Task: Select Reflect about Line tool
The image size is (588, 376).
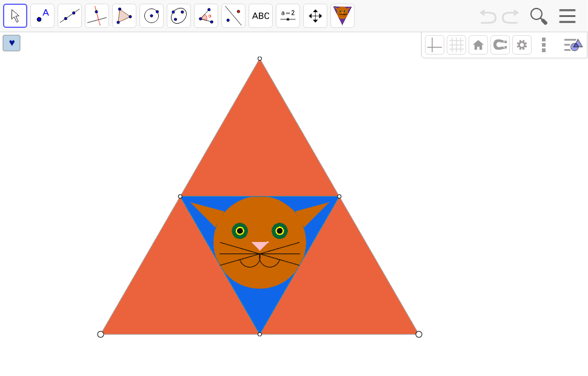Action: click(x=233, y=16)
